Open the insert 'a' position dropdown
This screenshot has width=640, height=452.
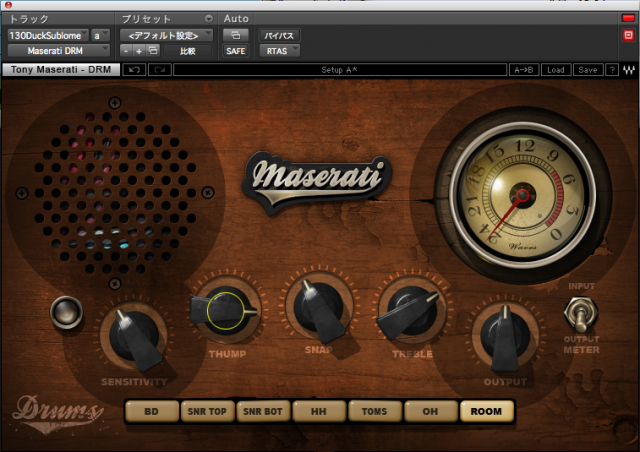pos(100,36)
